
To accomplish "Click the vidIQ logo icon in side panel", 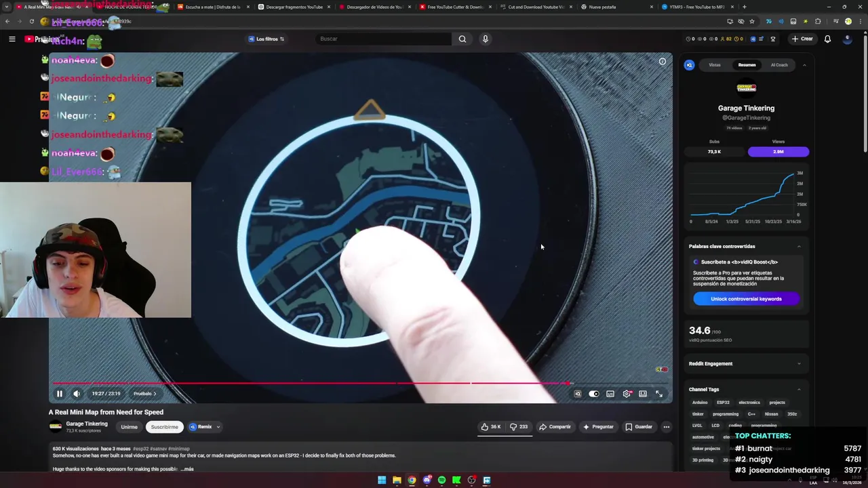I will [x=690, y=65].
